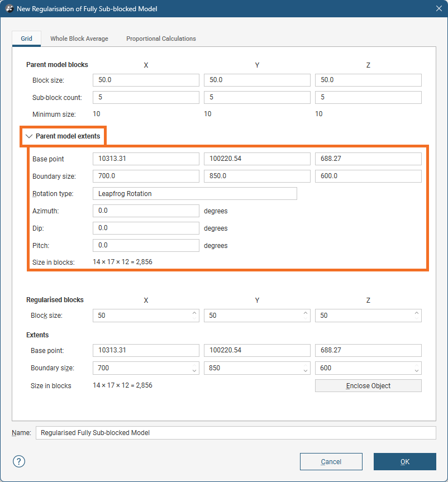Increase regularised Y block size with up arrow
This screenshot has width=448, height=482.
point(306,313)
